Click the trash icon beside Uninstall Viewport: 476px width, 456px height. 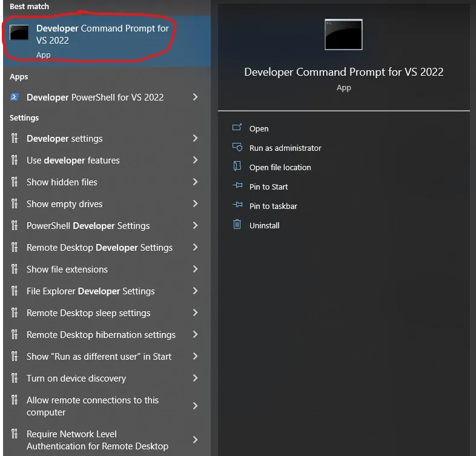(x=237, y=224)
